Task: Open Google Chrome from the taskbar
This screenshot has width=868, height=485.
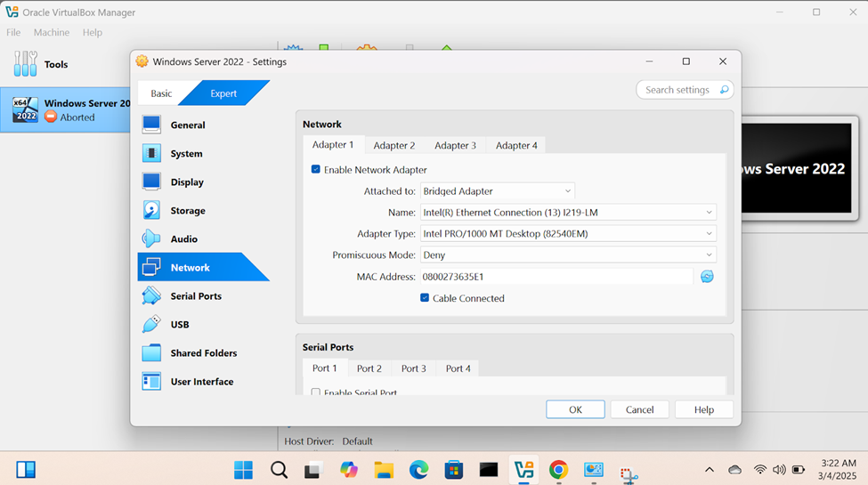Action: pyautogui.click(x=558, y=470)
